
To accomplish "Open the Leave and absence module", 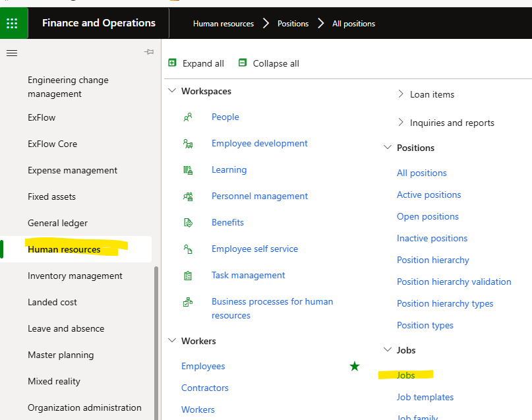I will tap(66, 329).
